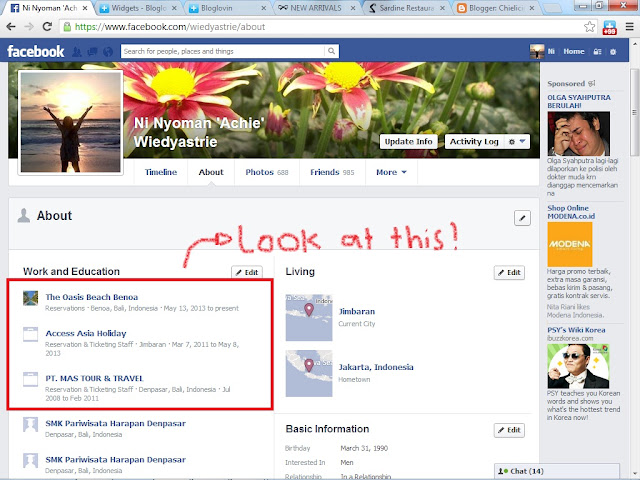The image size is (640, 480).
Task: Open the Friends 985 tab
Action: pyautogui.click(x=332, y=172)
